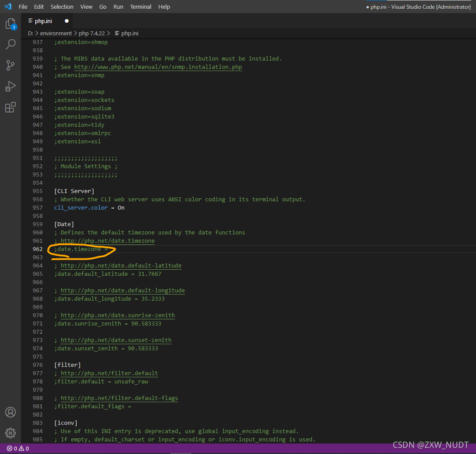Click the php.ini breadcrumb segment
The height and width of the screenshot is (454, 476).
[x=130, y=34]
